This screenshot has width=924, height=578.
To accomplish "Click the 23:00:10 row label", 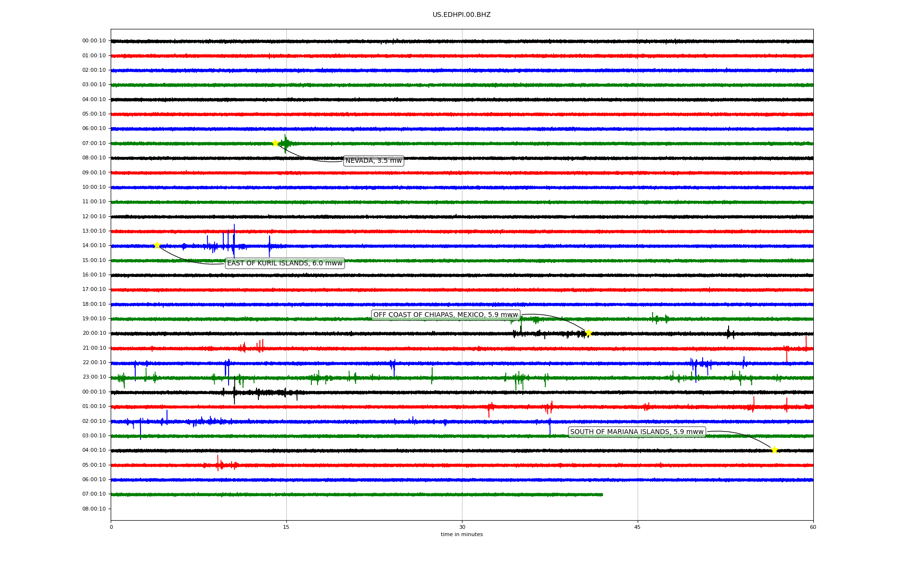I will [x=94, y=377].
